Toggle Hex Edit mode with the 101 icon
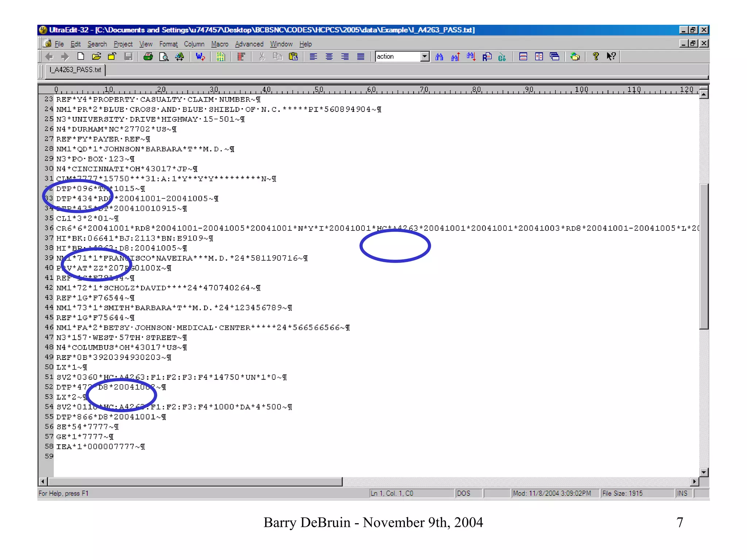This screenshot has width=747, height=560. click(x=220, y=57)
